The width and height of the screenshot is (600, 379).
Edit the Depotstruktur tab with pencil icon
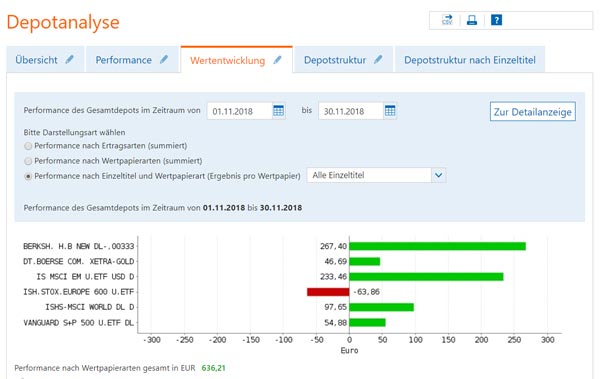[378, 59]
